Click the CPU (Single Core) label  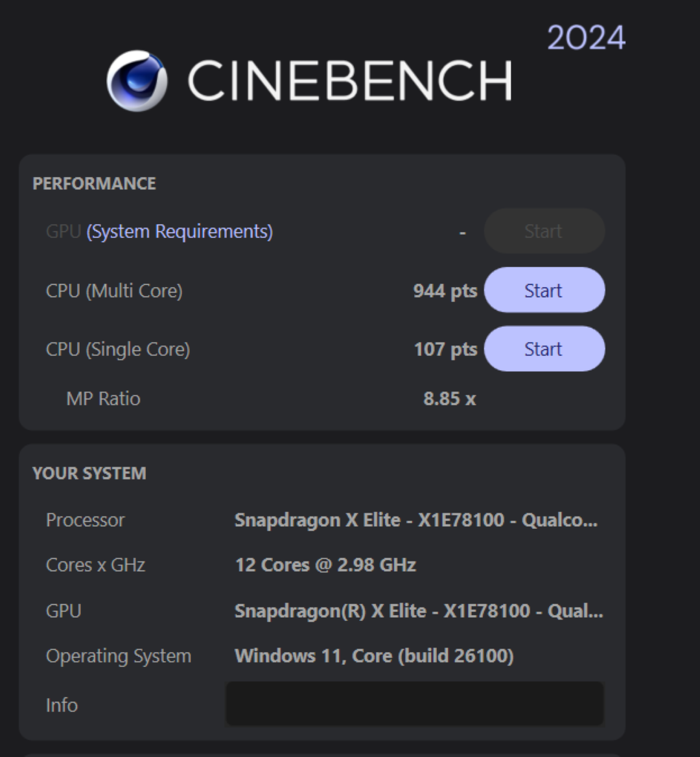coord(118,349)
